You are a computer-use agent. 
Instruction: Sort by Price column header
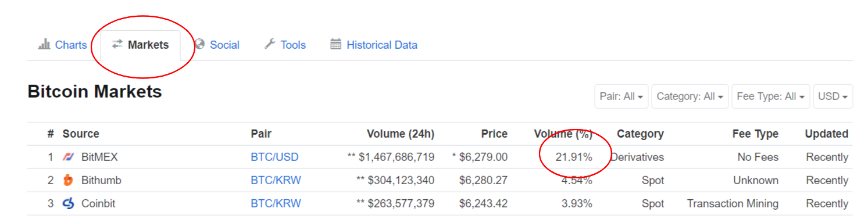(x=494, y=134)
